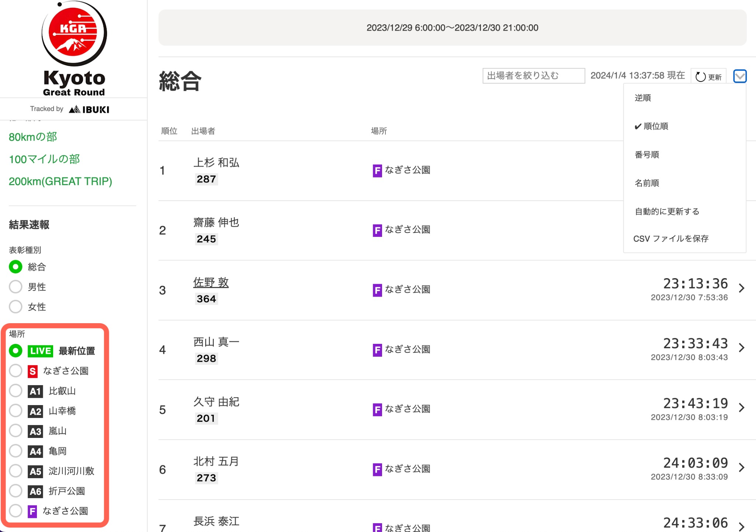
Task: Expand details chevron for 北村 五月
Action: [x=742, y=468]
